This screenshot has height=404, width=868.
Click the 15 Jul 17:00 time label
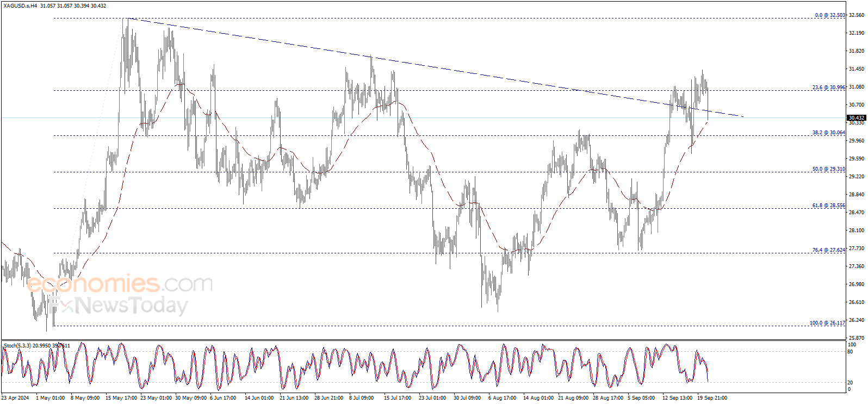[x=398, y=398]
